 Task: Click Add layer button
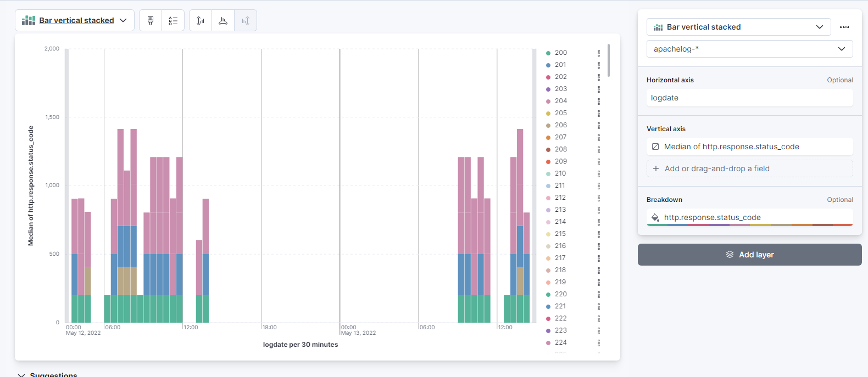(749, 255)
